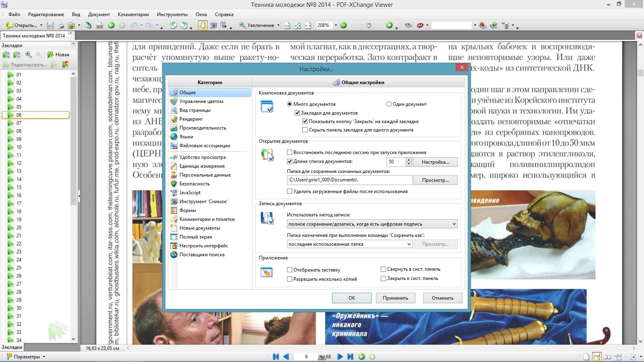
Task: Toggle 'Показывать кнопку Закрыть на каждой закладке' checkbox
Action: coord(305,121)
